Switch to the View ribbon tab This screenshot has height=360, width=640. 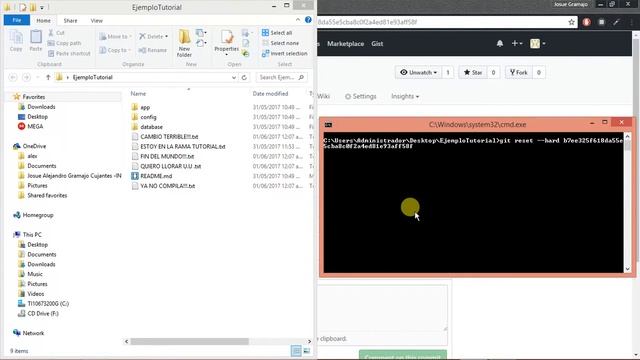pos(97,20)
